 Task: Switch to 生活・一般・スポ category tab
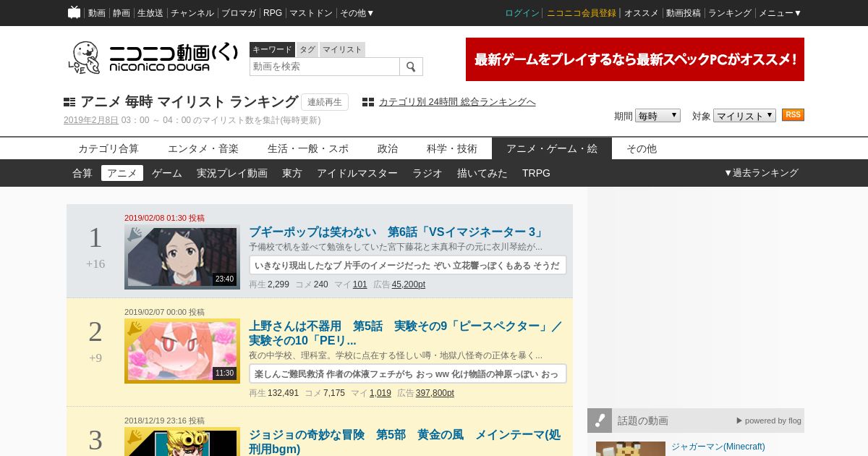308,148
